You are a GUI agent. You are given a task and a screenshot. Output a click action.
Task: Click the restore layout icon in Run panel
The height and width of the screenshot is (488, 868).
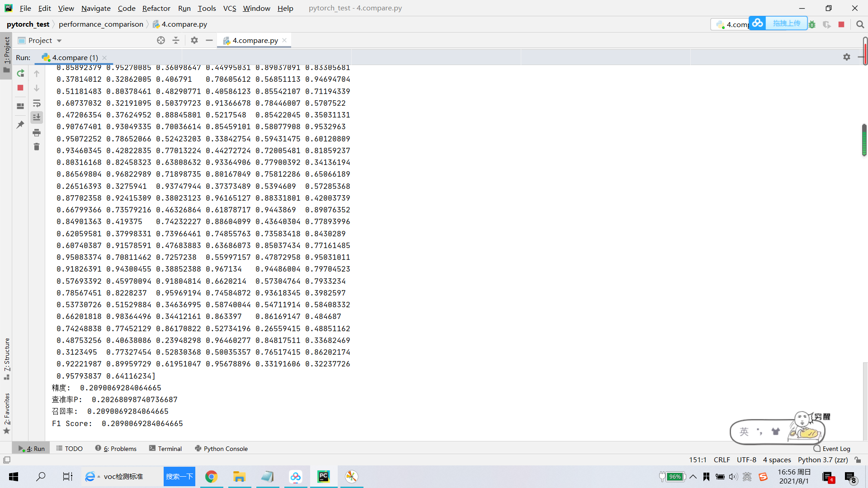pos(20,106)
